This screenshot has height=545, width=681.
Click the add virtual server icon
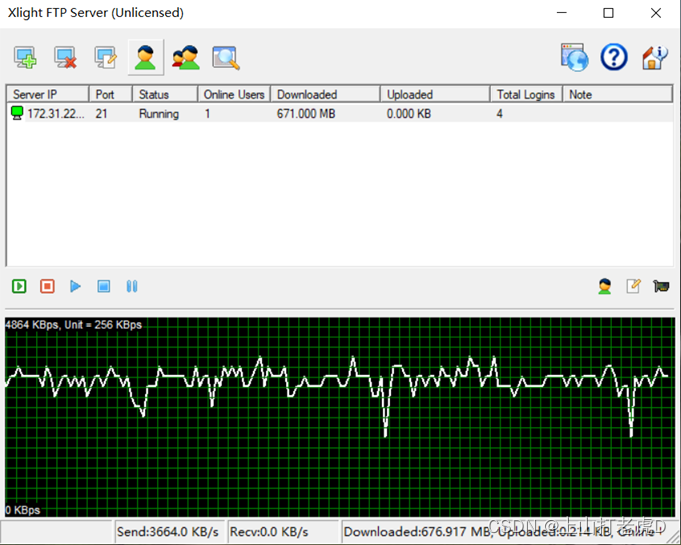tap(25, 57)
